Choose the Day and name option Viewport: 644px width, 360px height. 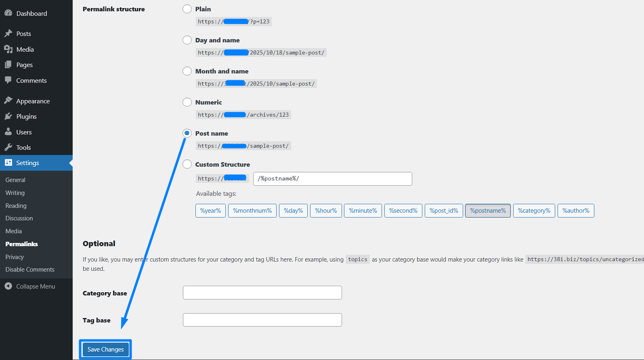point(187,40)
